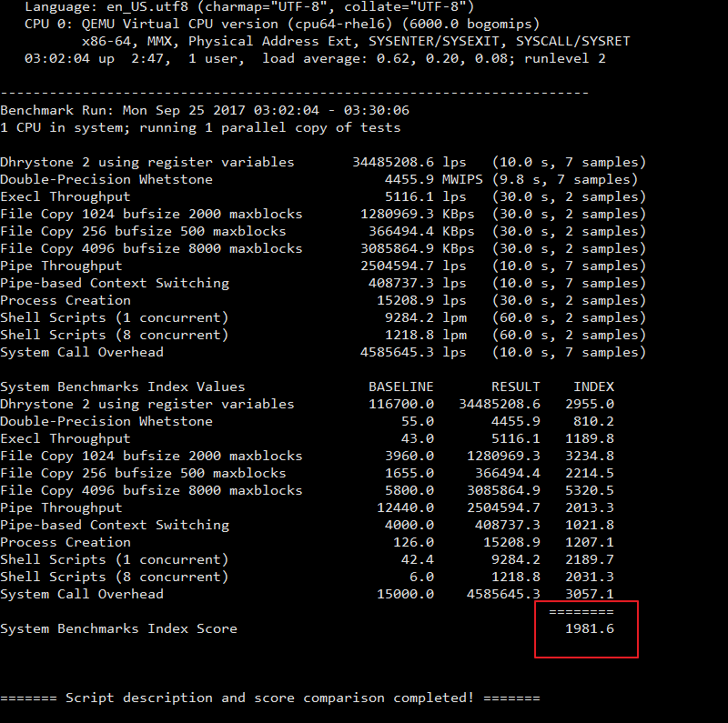
Task: Click the Dhrystone result 34485208.6 lps
Action: click(x=409, y=162)
